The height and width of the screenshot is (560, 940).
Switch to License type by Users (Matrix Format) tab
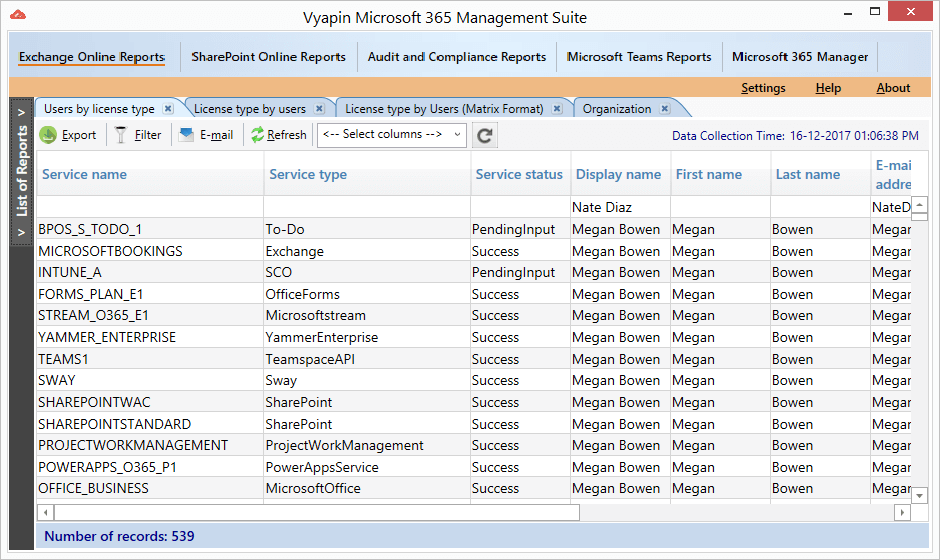point(444,109)
